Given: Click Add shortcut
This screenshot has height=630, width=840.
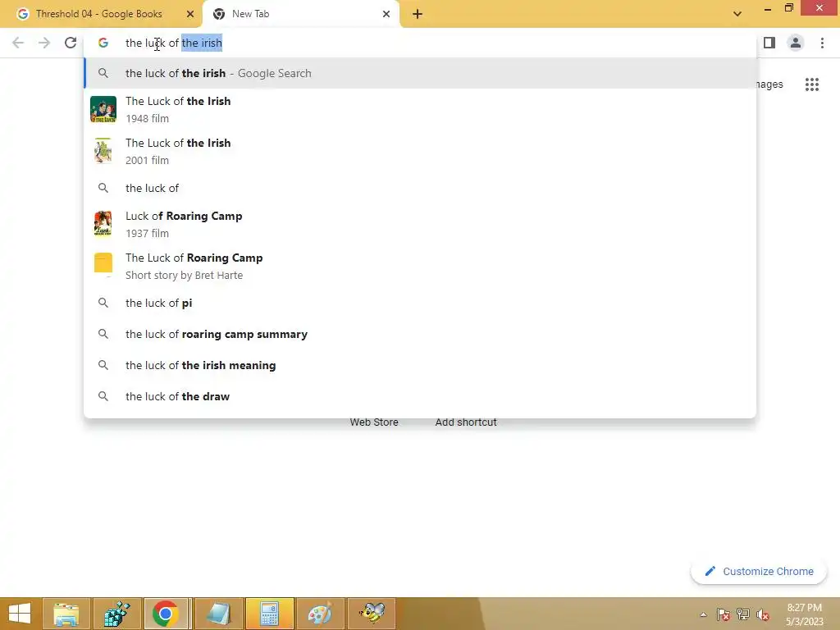Looking at the screenshot, I should pyautogui.click(x=466, y=422).
